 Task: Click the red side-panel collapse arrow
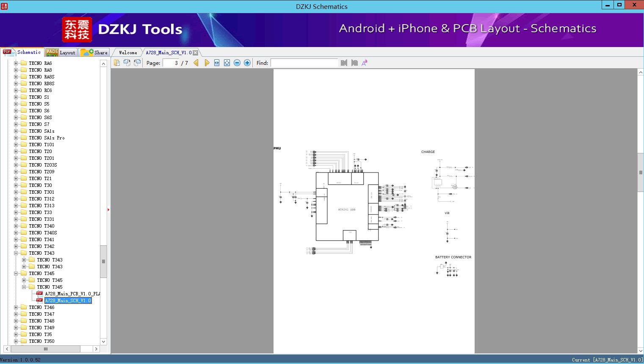[x=108, y=209]
